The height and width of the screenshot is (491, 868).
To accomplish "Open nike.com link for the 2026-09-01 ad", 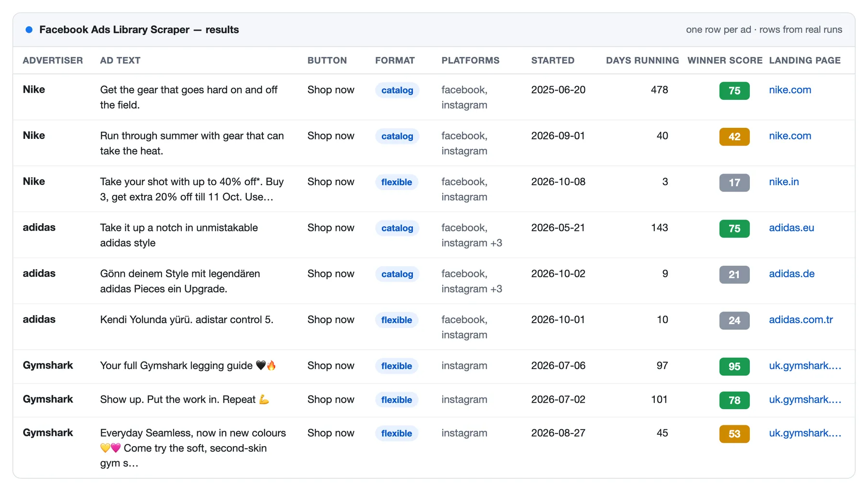I will (790, 136).
